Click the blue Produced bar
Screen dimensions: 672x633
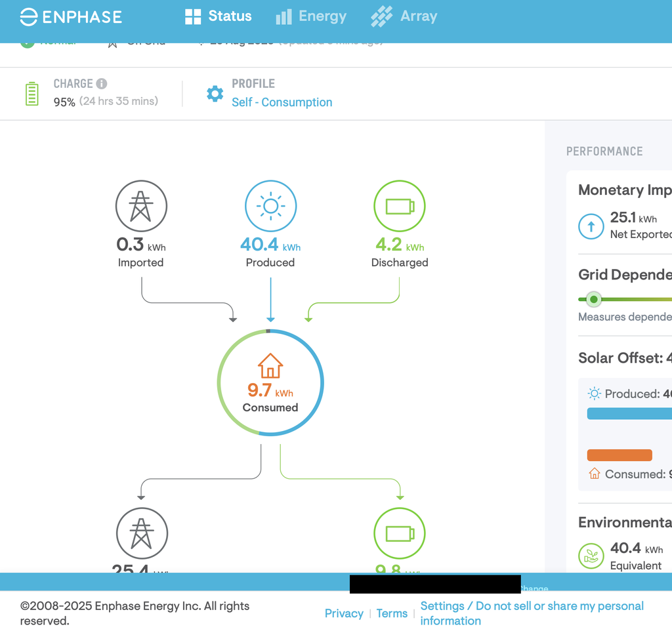click(x=629, y=414)
